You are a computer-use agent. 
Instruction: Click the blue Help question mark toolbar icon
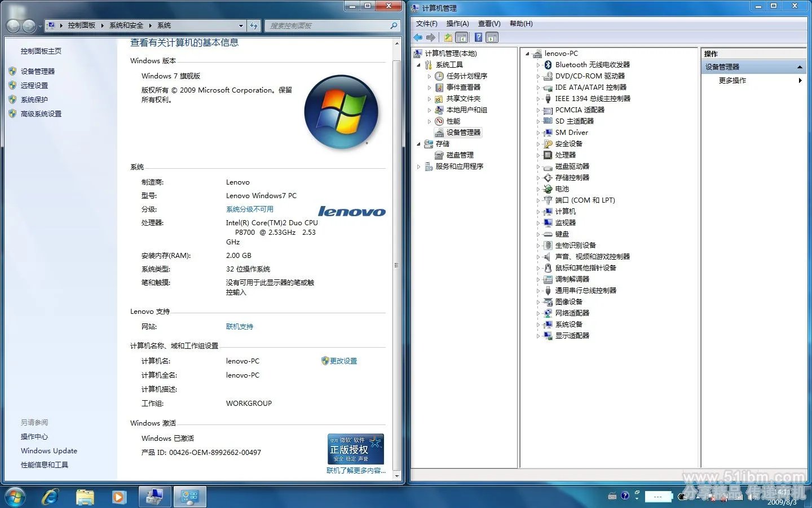[478, 38]
